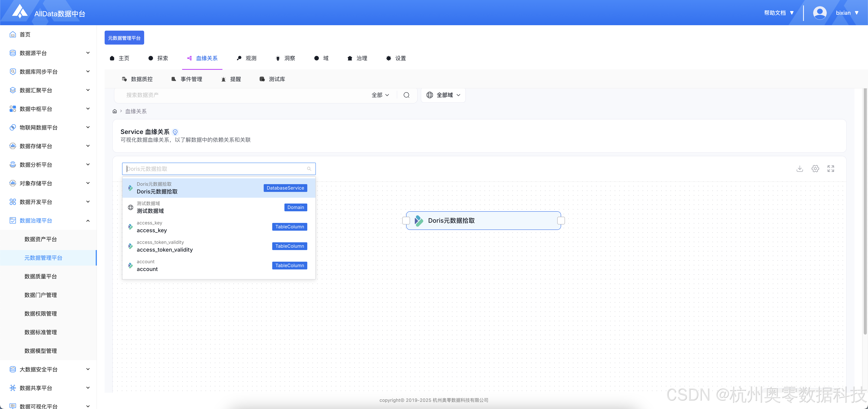This screenshot has height=409, width=868.
Task: Click the page vertical scrollbar
Action: pyautogui.click(x=865, y=211)
